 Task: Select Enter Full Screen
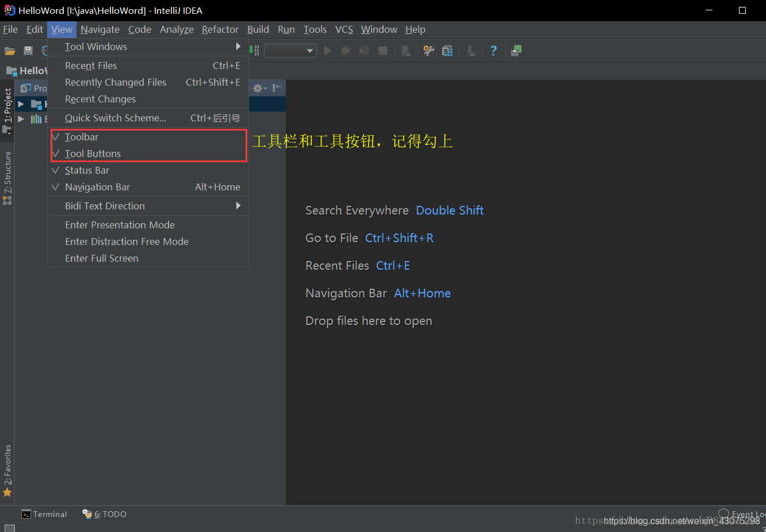tap(148, 258)
